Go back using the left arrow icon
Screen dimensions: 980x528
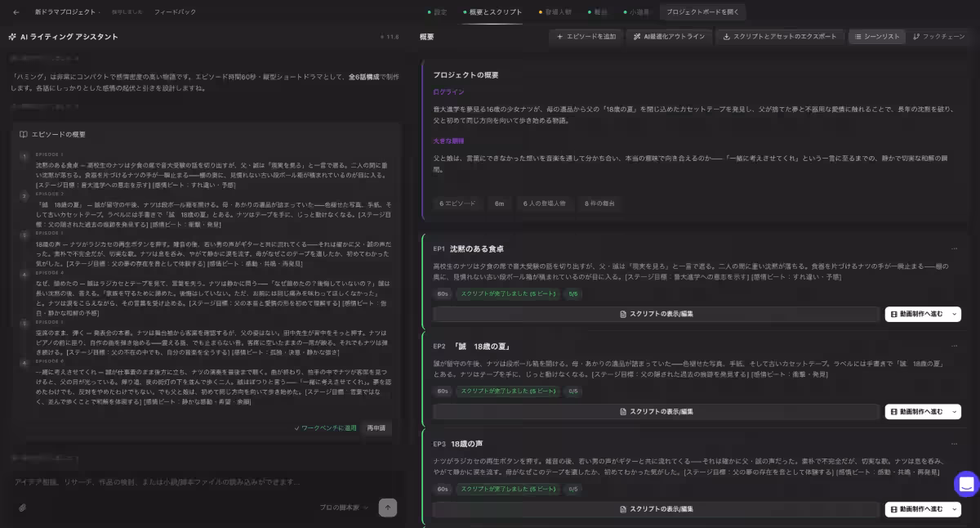[x=16, y=12]
